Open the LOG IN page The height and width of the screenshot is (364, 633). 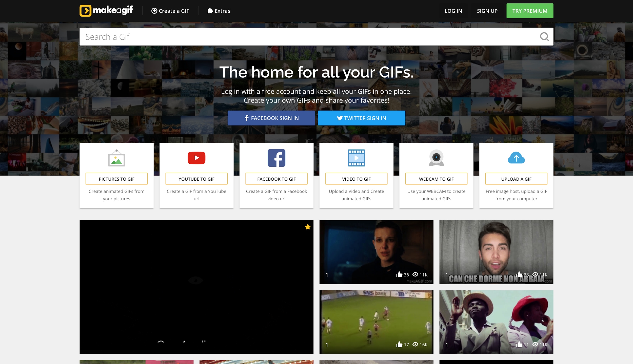pos(453,11)
